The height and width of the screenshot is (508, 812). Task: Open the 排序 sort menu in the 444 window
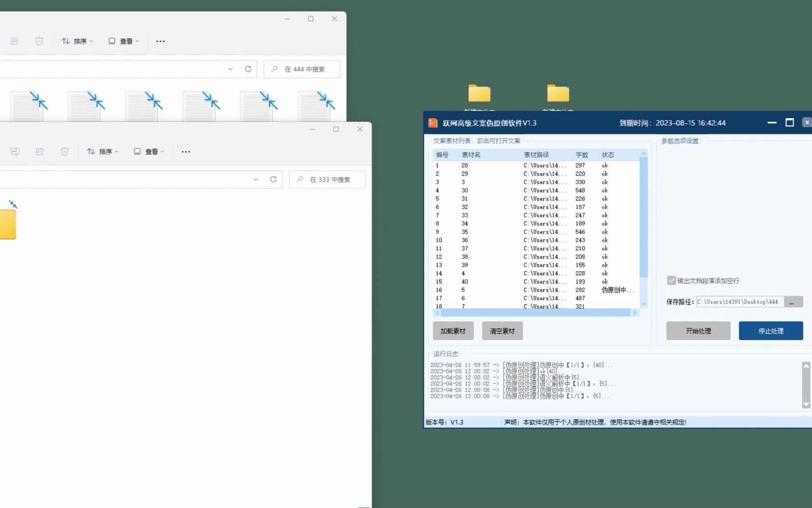tap(77, 41)
